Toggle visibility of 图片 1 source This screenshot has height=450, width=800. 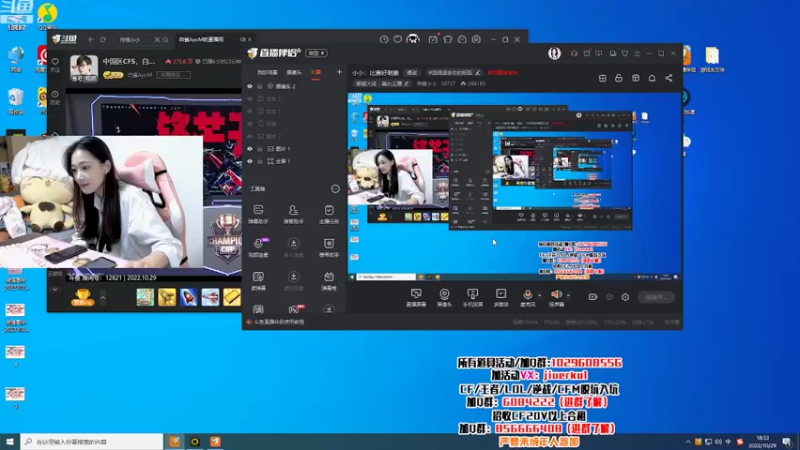(250, 148)
